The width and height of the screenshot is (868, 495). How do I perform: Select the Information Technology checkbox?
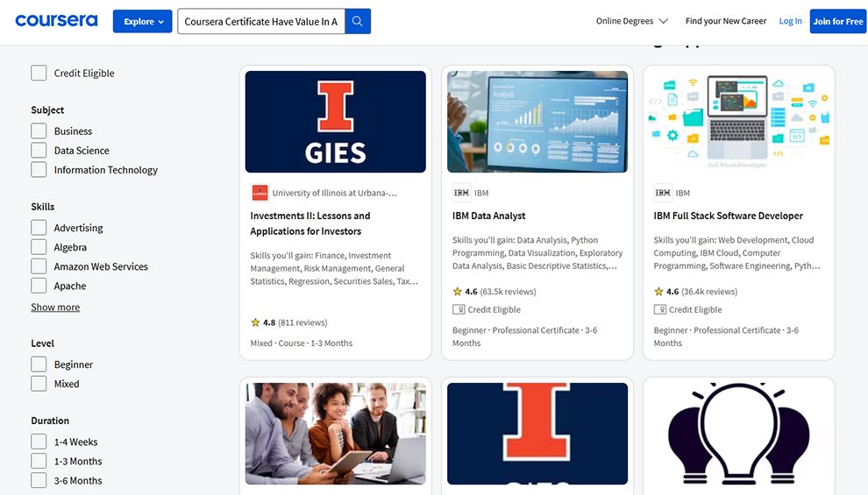pos(39,170)
